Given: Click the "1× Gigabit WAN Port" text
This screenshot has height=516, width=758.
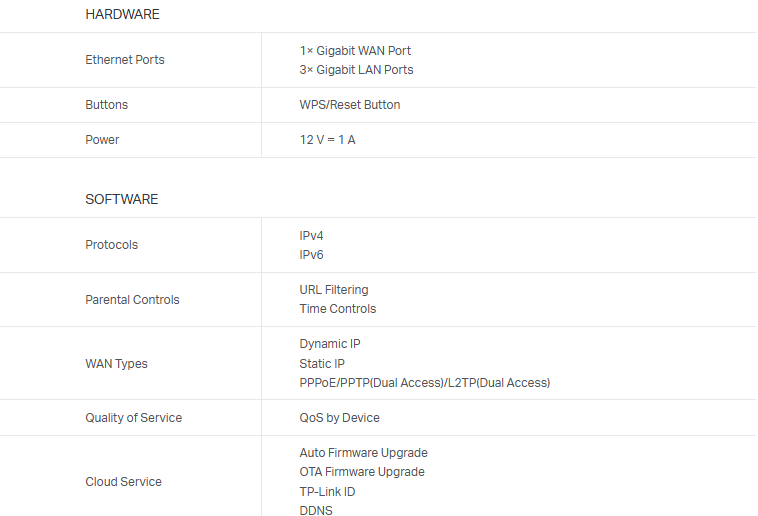Looking at the screenshot, I should tap(355, 51).
